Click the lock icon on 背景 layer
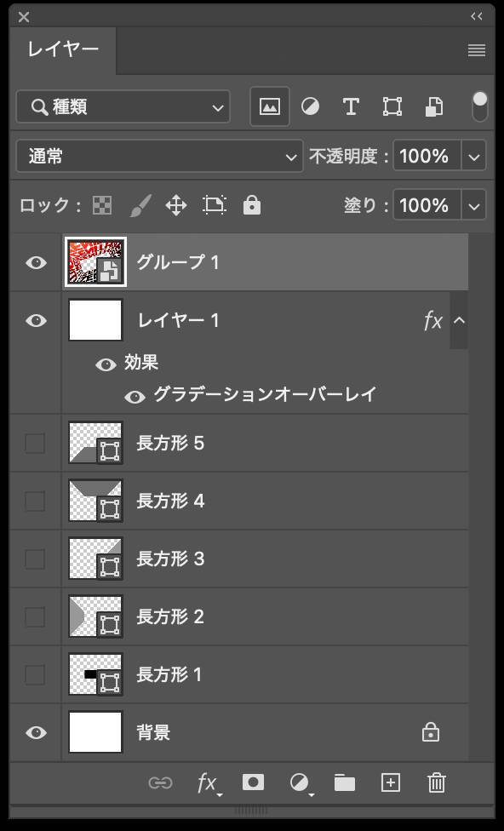 coord(430,733)
